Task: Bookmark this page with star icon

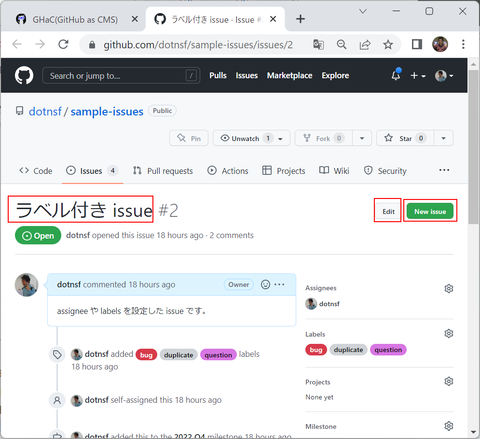Action: pyautogui.click(x=388, y=44)
